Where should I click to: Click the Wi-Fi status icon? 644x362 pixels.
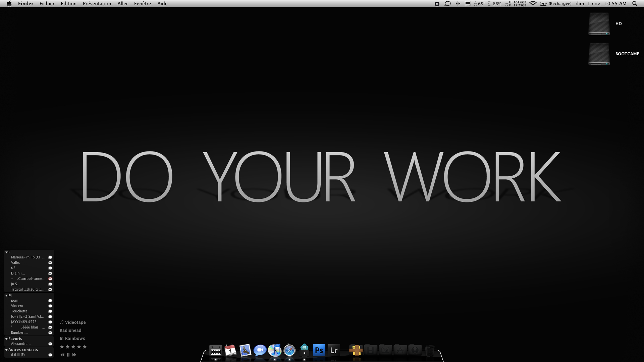point(533,4)
